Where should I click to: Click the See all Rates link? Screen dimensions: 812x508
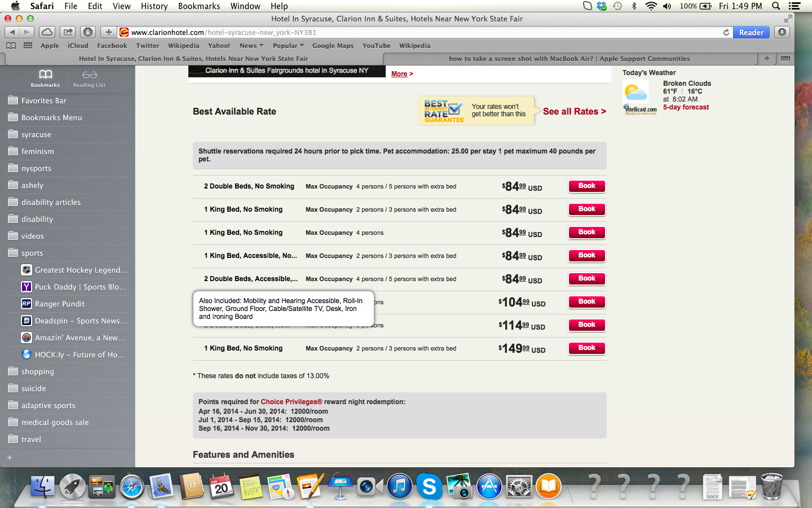tap(575, 111)
